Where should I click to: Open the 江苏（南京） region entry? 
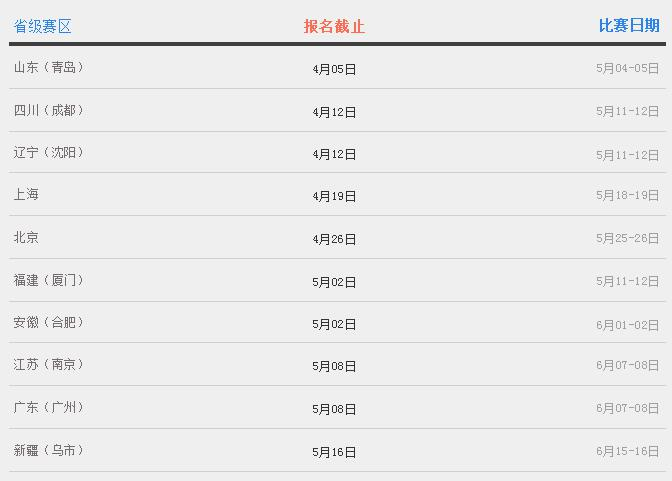(48, 364)
